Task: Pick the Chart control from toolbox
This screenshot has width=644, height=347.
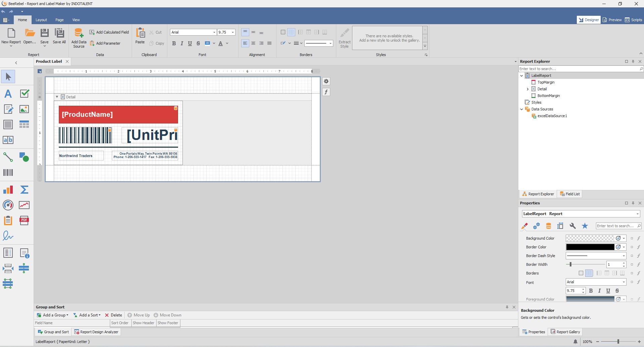Action: [8, 190]
